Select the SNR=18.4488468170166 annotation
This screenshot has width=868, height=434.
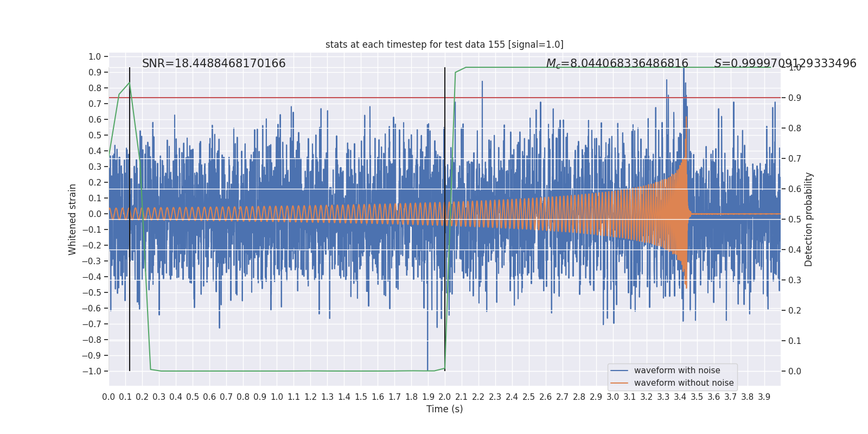coord(214,63)
